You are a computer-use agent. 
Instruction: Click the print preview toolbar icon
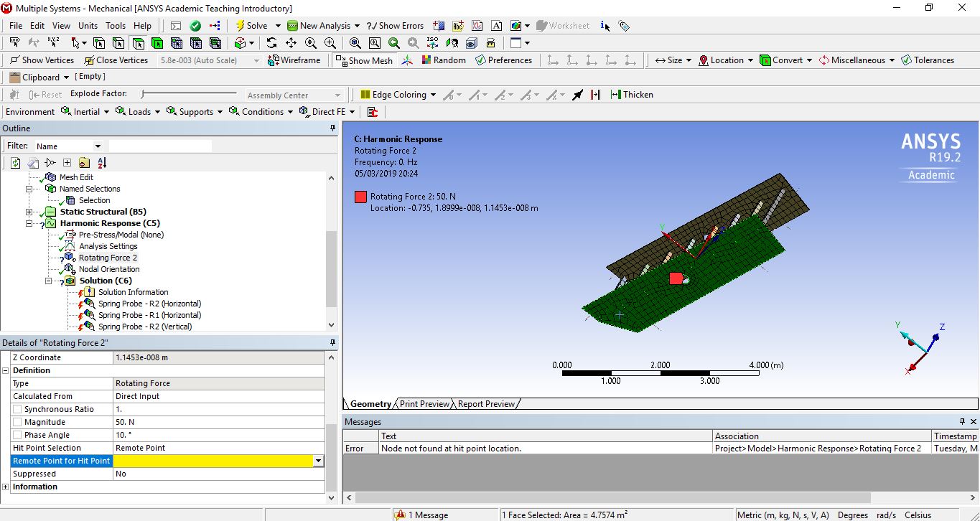coord(490,43)
